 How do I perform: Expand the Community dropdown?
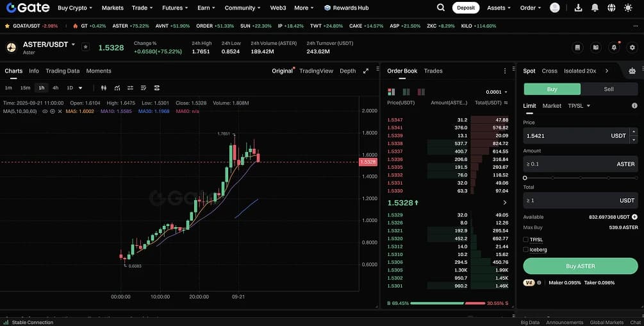click(x=243, y=8)
